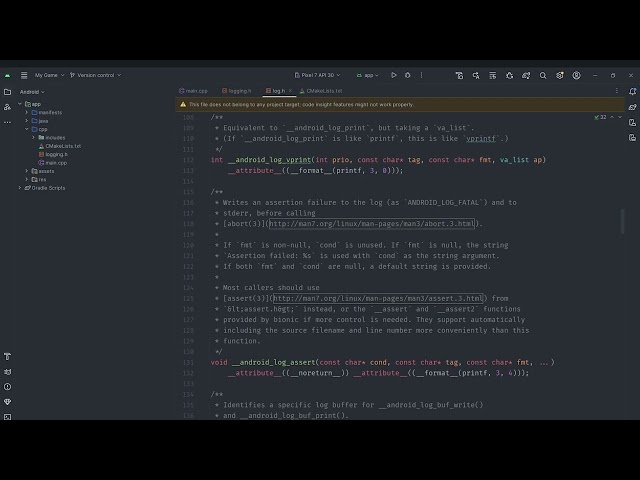640x480 pixels.
Task: Open the abort.3.html man page link
Action: (x=372, y=224)
